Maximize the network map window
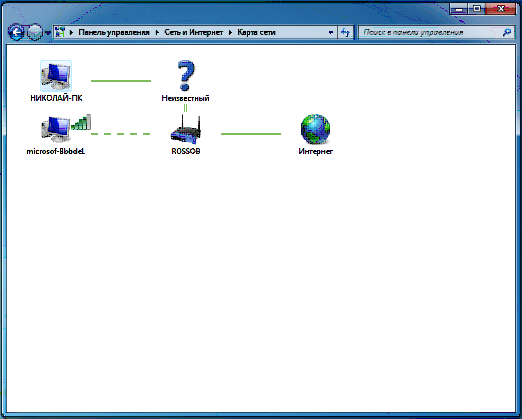This screenshot has height=419, width=522. (477, 9)
